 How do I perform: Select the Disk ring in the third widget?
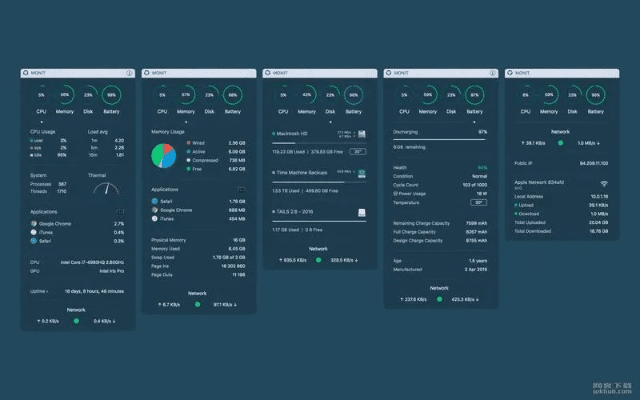click(x=330, y=96)
